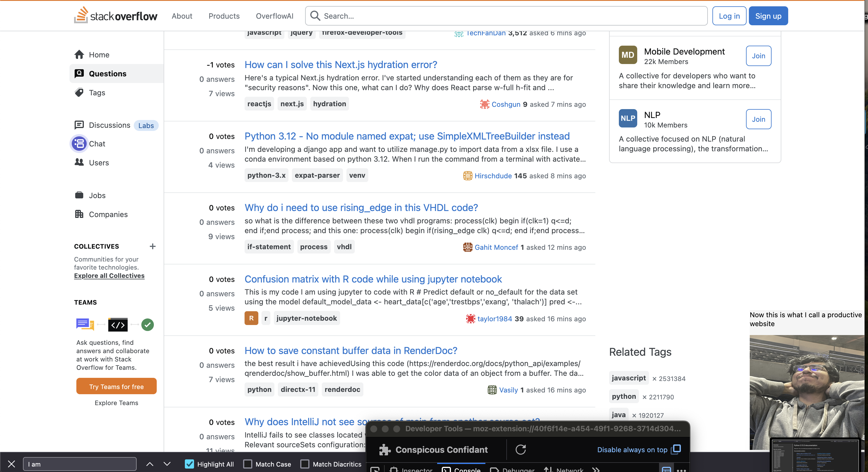Viewport: 868px width, 472px height.
Task: Enable the Match Case checkbox
Action: 248,464
